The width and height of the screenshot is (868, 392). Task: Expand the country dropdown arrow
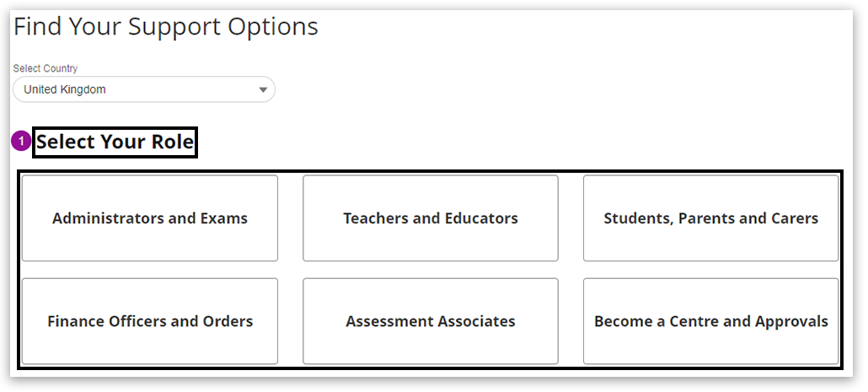pyautogui.click(x=263, y=90)
